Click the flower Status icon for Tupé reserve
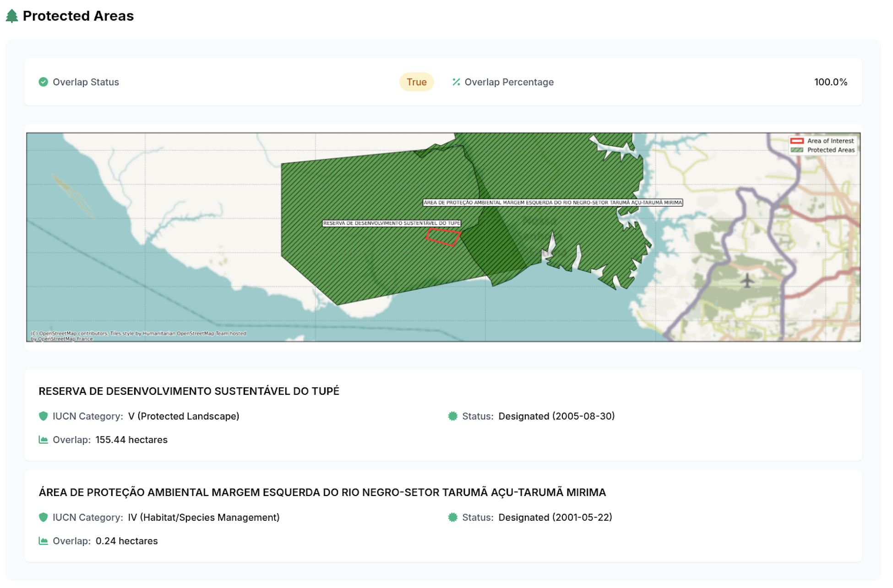 coord(452,416)
